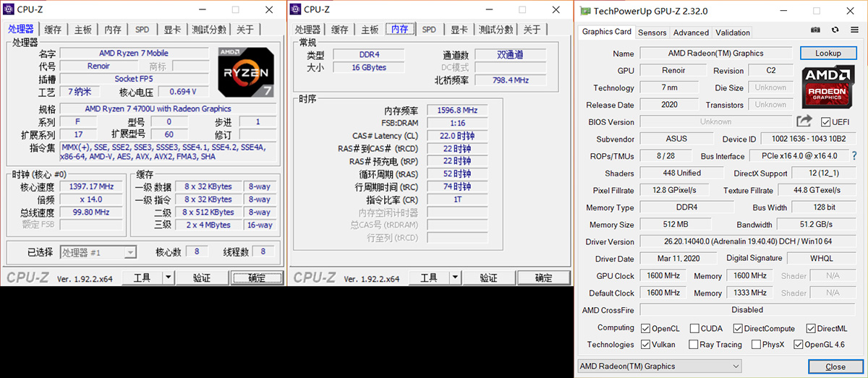Switch to GPU-Z Validation tab
This screenshot has height=378, width=868.
[x=733, y=33]
